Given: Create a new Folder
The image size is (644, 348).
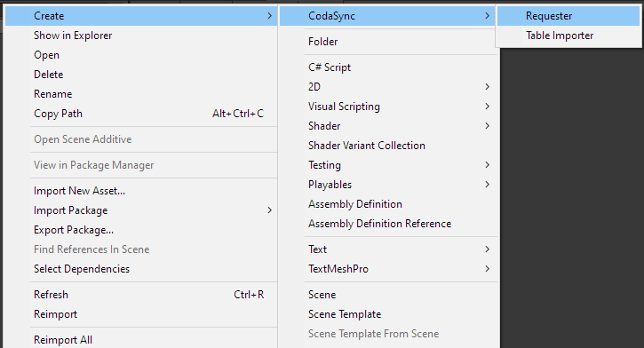Looking at the screenshot, I should (x=387, y=42).
